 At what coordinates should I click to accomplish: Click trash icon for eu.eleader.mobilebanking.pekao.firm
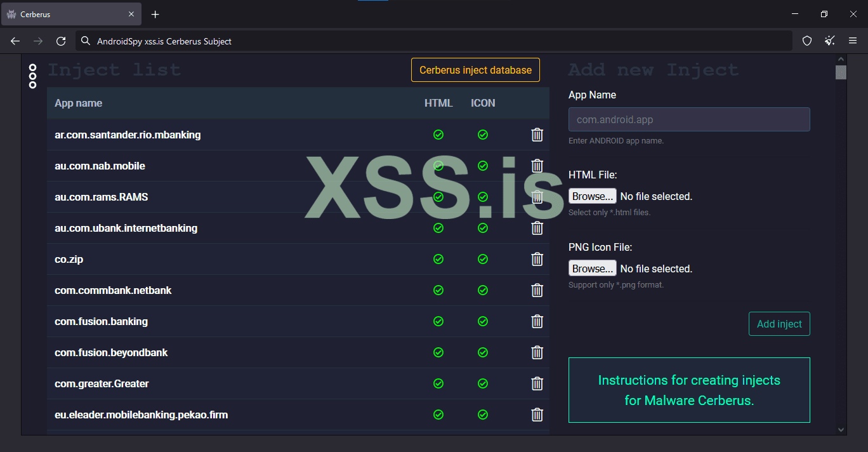point(537,415)
